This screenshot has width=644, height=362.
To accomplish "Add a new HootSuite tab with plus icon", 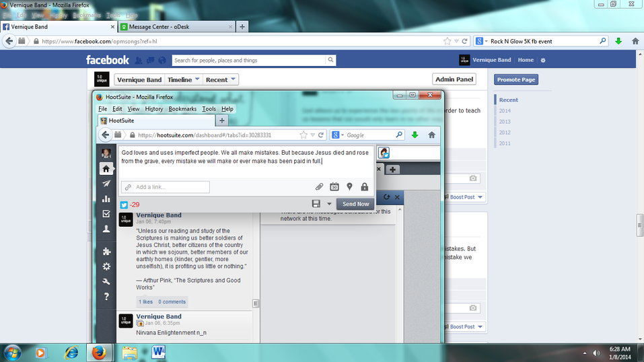I will pyautogui.click(x=392, y=170).
